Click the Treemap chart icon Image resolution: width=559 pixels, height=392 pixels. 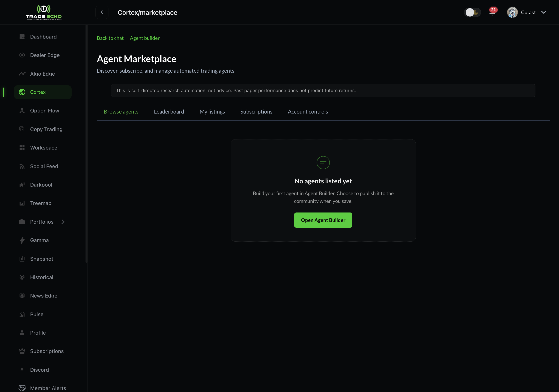[x=22, y=203]
